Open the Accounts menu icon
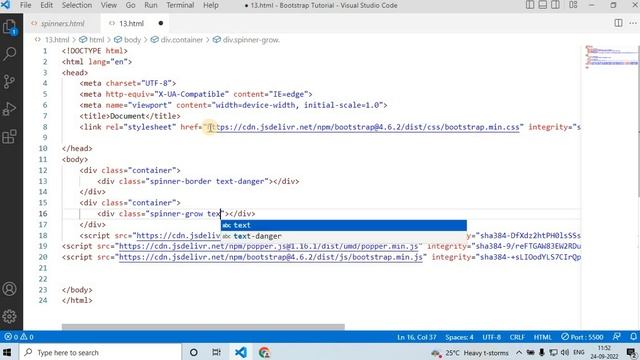Image resolution: width=640 pixels, height=360 pixels. pyautogui.click(x=9, y=289)
